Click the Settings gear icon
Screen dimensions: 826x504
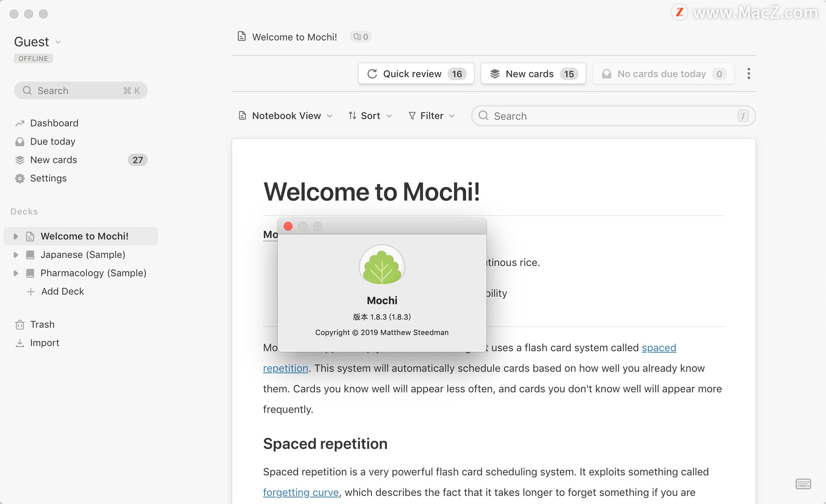[x=20, y=178]
